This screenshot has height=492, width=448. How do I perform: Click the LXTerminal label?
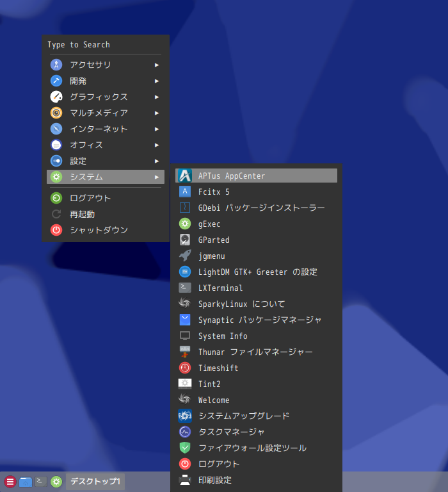[220, 288]
